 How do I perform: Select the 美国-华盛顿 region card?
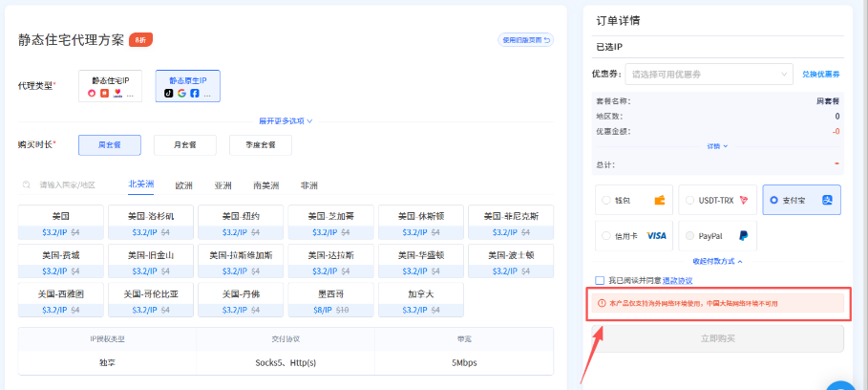[421, 262]
